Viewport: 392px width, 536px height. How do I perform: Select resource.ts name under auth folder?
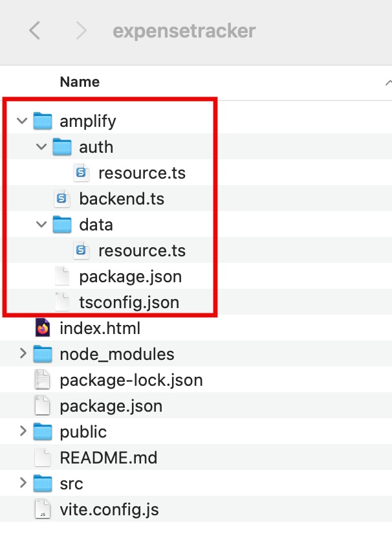[x=142, y=173]
